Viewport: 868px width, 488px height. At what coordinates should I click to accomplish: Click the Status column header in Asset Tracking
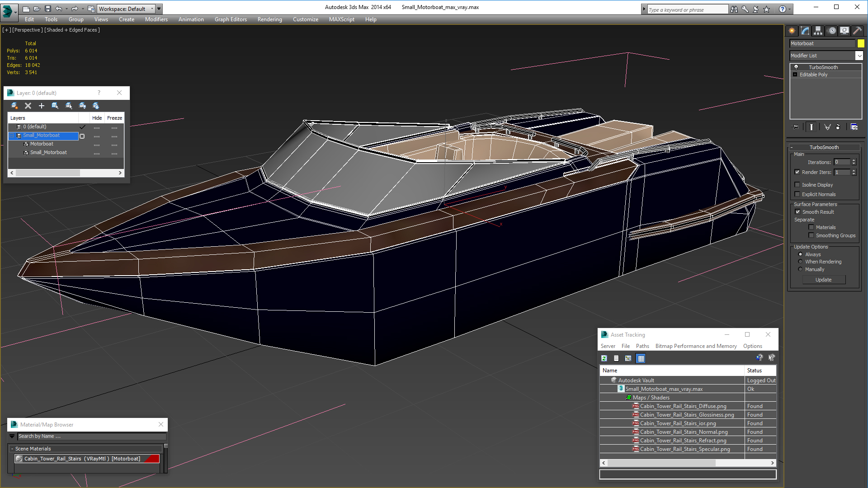(x=760, y=371)
